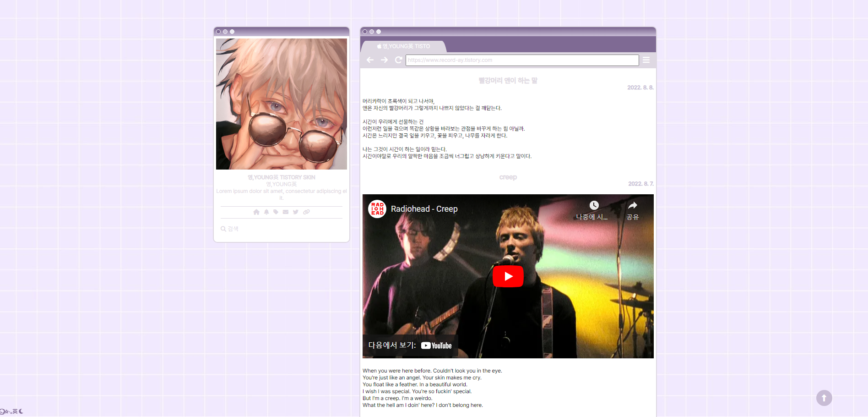
Task: Click the date 2022. 8. 8.
Action: 640,88
